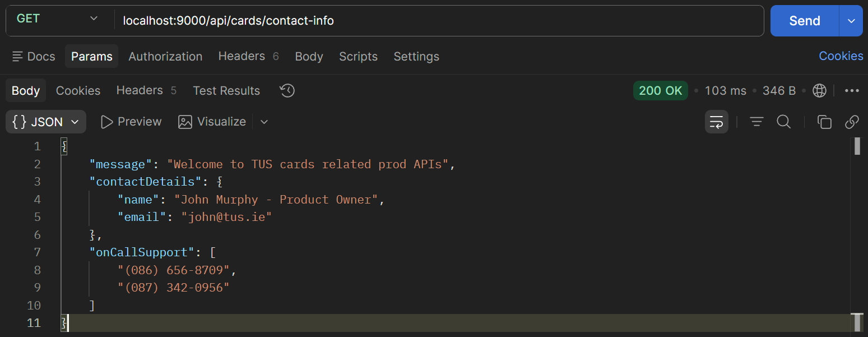The width and height of the screenshot is (868, 337).
Task: Click the globe network info icon
Action: point(819,90)
